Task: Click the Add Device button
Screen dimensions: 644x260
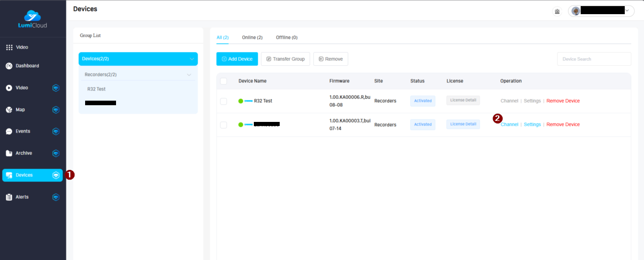Action: (x=237, y=59)
